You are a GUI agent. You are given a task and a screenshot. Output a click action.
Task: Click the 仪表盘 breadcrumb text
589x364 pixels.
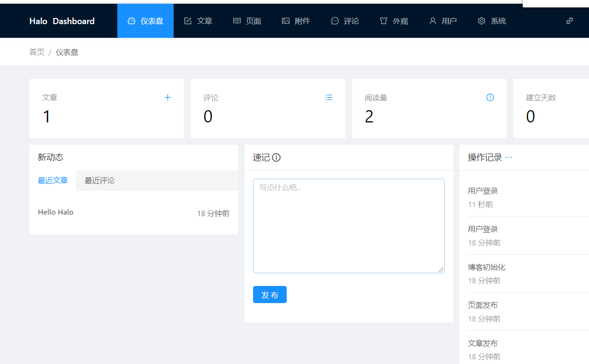67,52
